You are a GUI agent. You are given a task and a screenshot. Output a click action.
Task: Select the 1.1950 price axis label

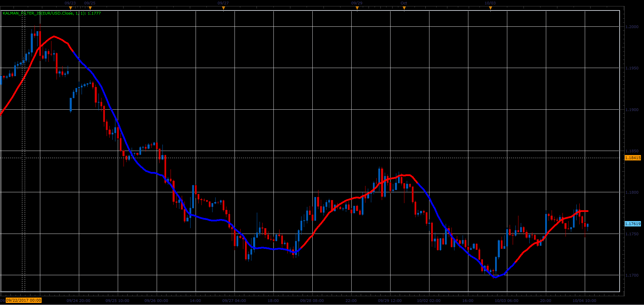[632, 68]
